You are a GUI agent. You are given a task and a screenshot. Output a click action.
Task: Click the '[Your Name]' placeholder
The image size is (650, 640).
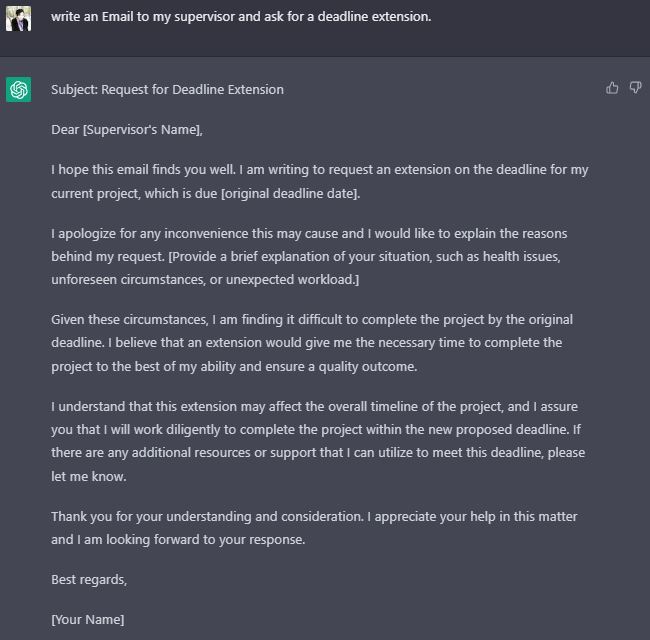tap(87, 619)
